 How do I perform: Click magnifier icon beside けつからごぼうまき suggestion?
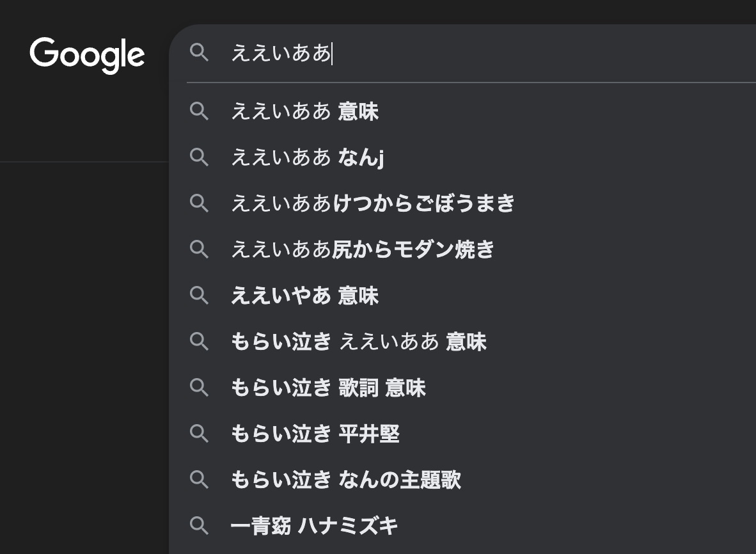200,203
